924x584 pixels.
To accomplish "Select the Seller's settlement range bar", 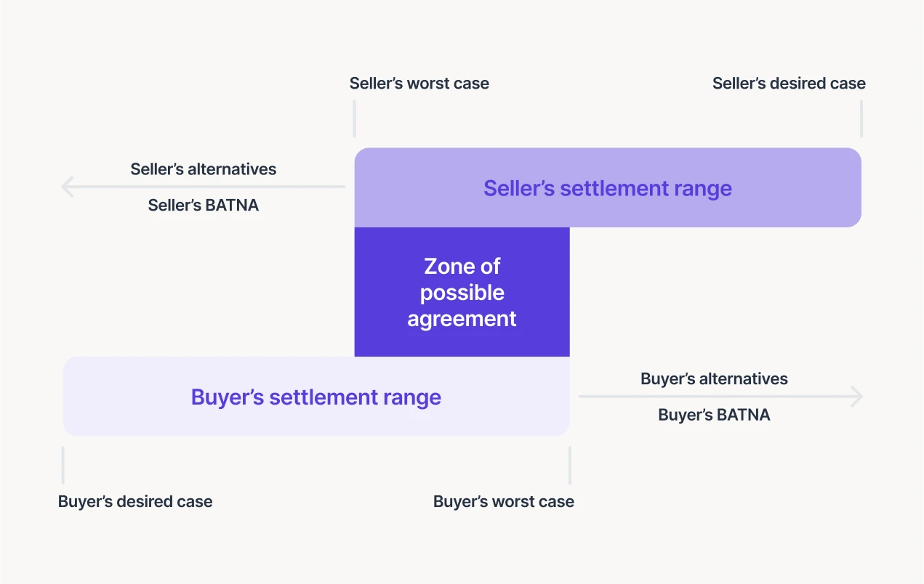I will (x=608, y=187).
